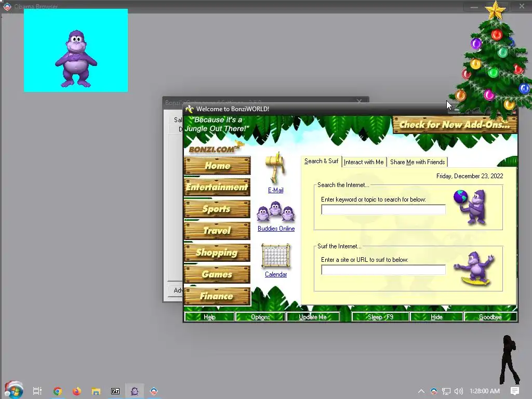Focus the search keyword input field
The height and width of the screenshot is (399, 532).
(383, 210)
